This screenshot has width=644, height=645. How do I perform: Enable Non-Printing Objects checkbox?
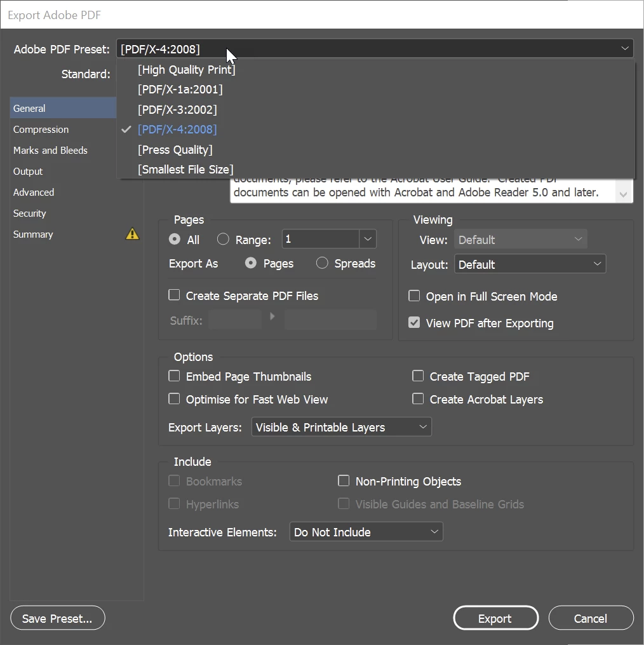coord(344,480)
